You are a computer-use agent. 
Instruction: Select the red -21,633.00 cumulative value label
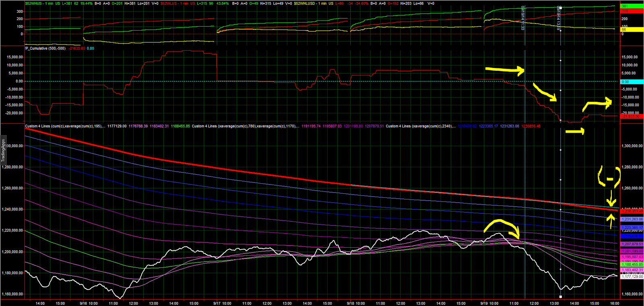click(x=632, y=117)
